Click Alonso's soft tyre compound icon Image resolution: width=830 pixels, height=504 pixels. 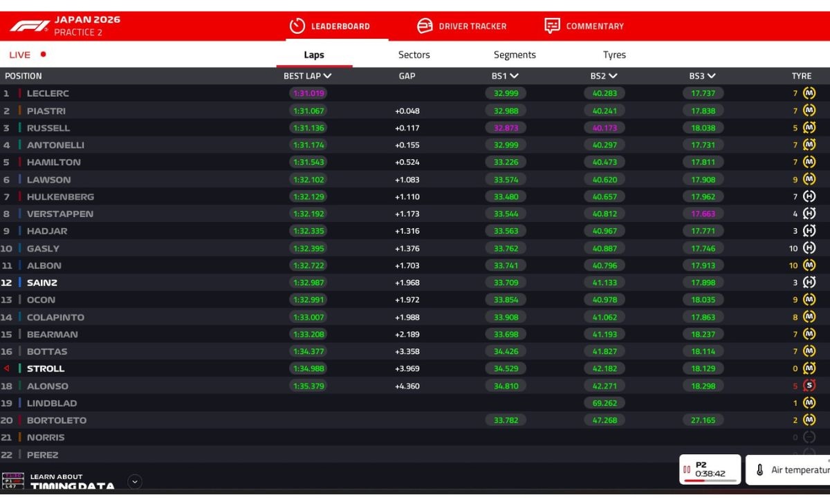809,385
